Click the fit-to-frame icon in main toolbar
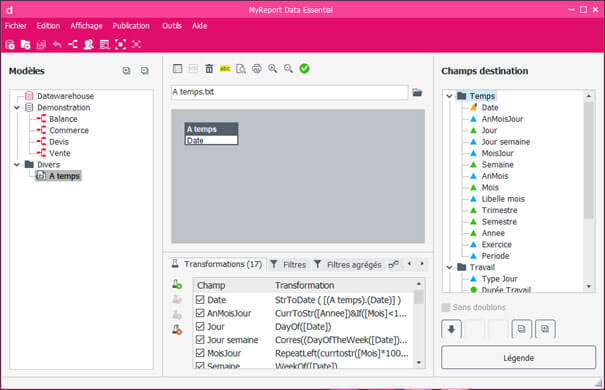This screenshot has height=390, width=605. (120, 45)
